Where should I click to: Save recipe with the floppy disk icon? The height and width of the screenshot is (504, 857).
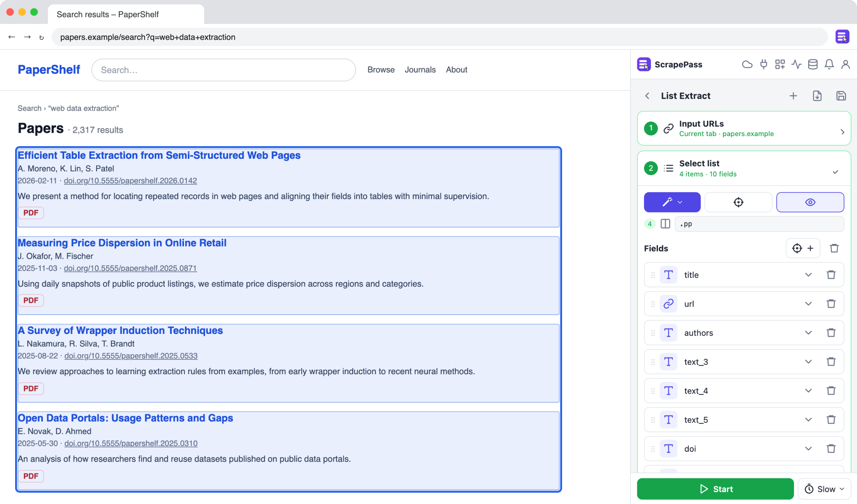[841, 96]
